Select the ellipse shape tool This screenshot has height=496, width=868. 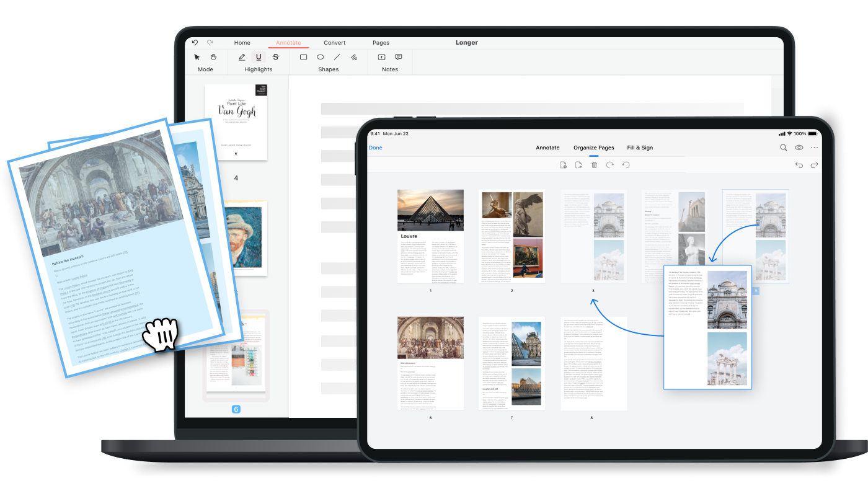pos(321,57)
